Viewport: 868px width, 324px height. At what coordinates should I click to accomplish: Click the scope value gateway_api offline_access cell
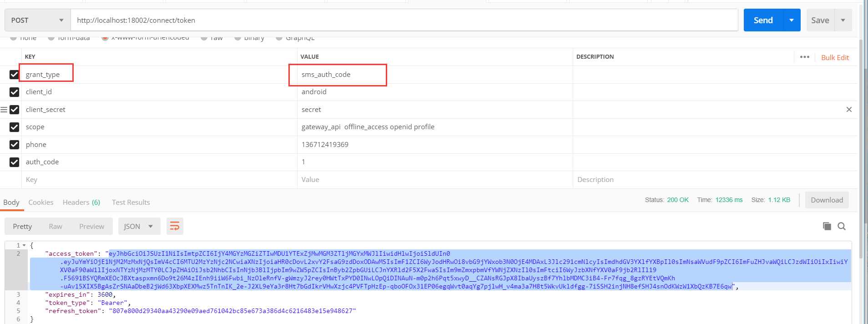point(435,127)
